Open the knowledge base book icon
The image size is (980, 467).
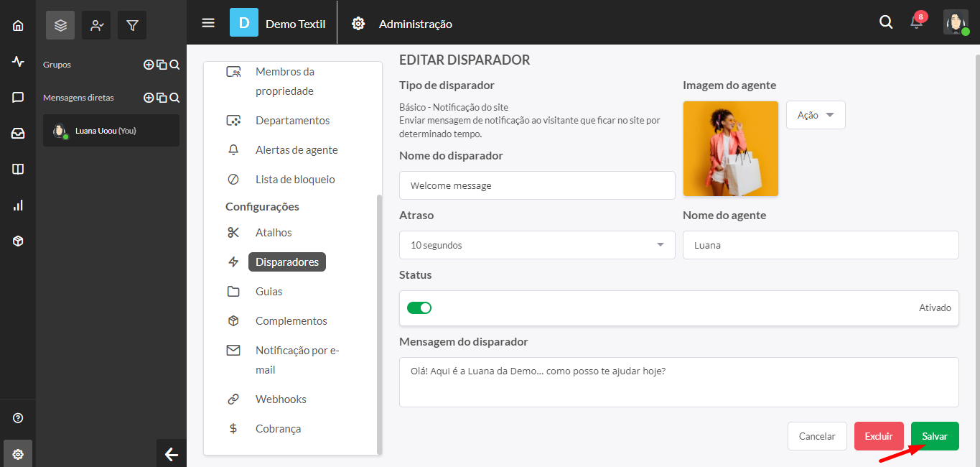[x=18, y=170]
